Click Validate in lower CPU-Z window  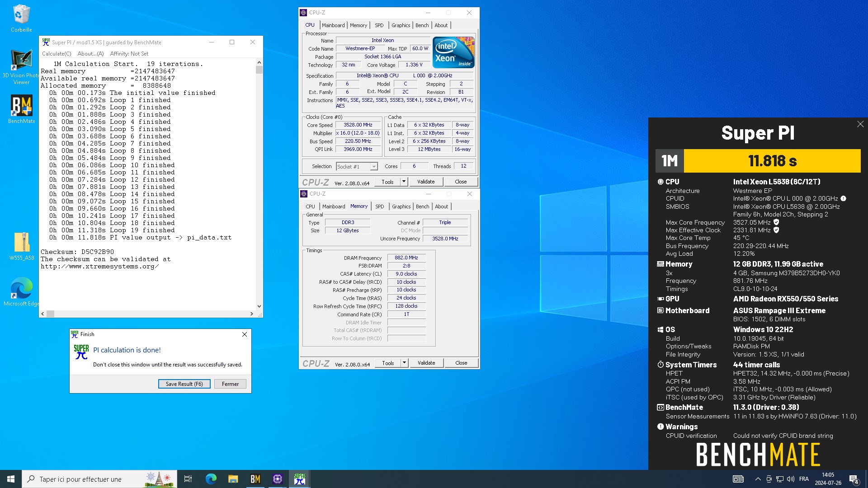pos(426,363)
